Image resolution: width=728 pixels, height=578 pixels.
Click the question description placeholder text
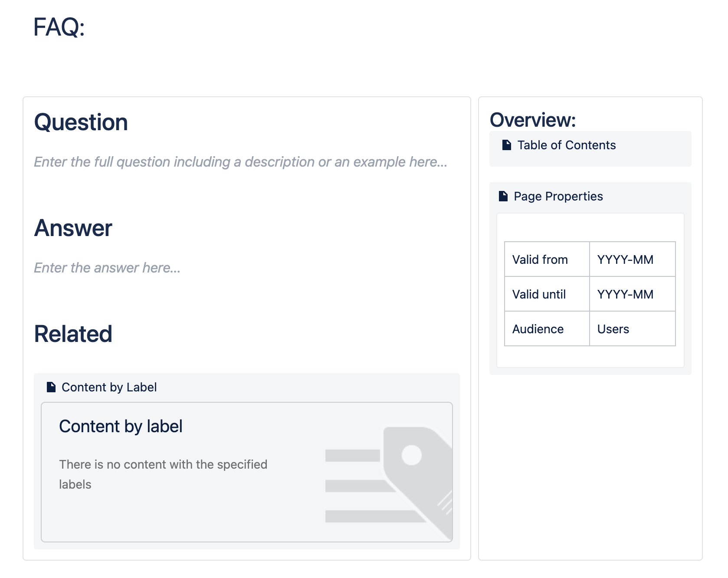(240, 162)
